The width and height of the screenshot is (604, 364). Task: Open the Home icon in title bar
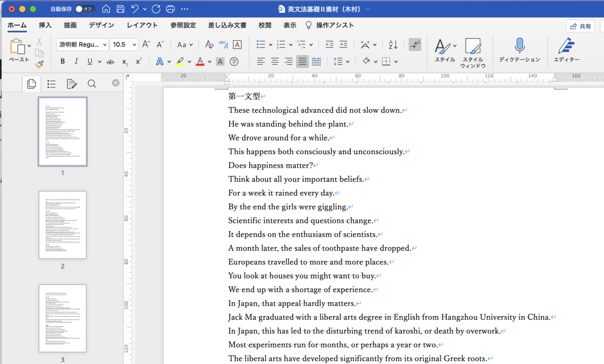pos(106,9)
